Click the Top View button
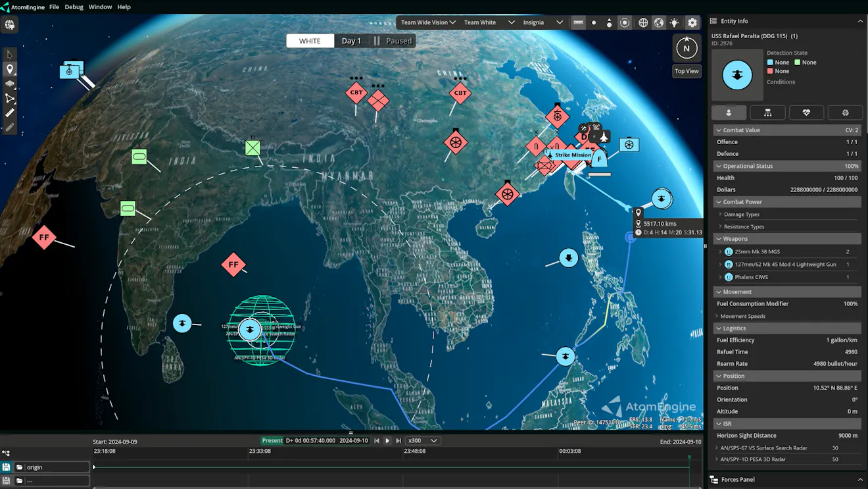 pos(687,70)
